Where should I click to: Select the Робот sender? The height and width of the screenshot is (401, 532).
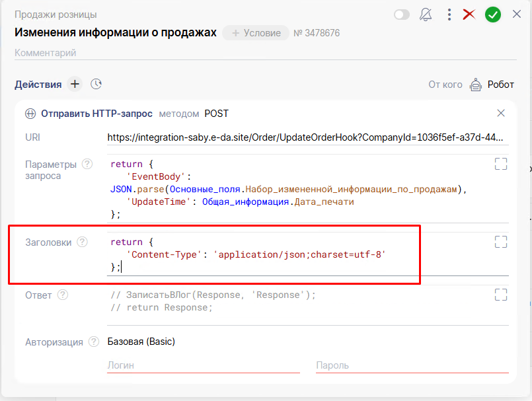click(492, 85)
